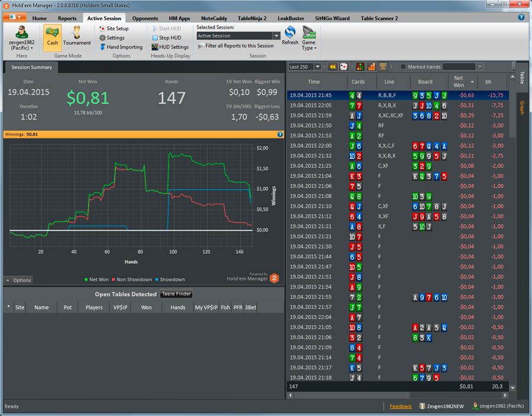
Task: Open the Marked hands combo box
Action: [462, 67]
